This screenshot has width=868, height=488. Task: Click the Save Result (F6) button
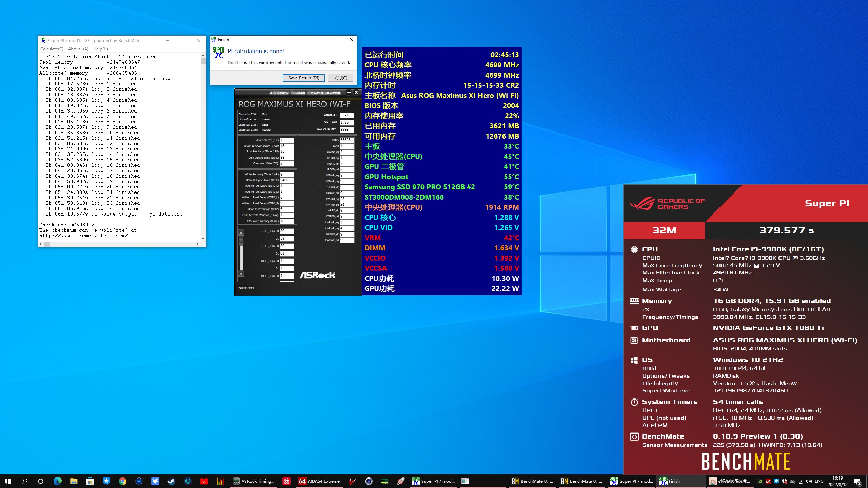click(x=304, y=78)
